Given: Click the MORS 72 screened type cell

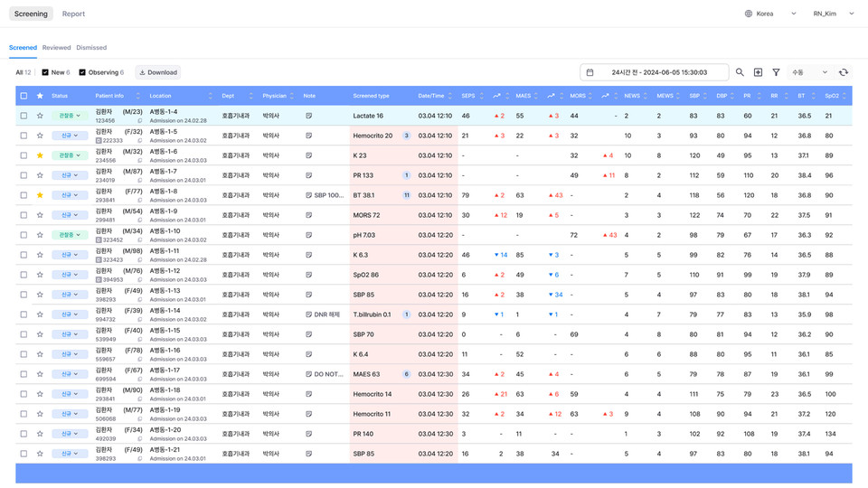Looking at the screenshot, I should 366,215.
